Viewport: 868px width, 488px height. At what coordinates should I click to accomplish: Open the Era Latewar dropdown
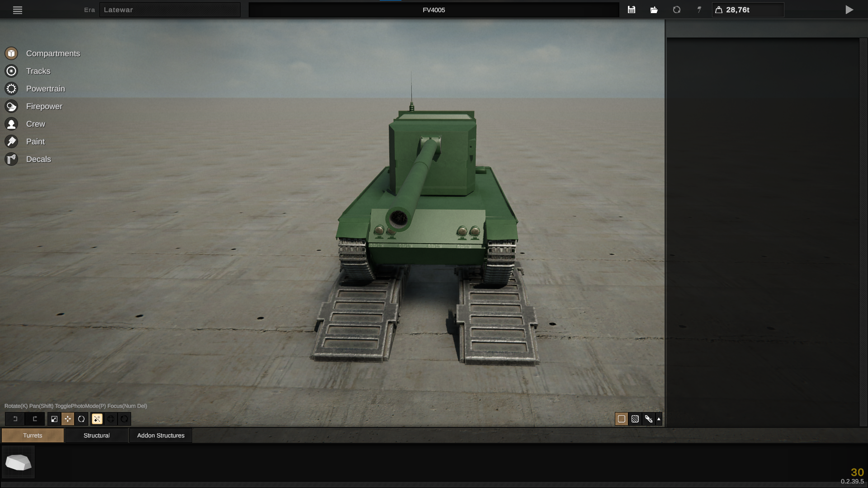[x=170, y=10]
